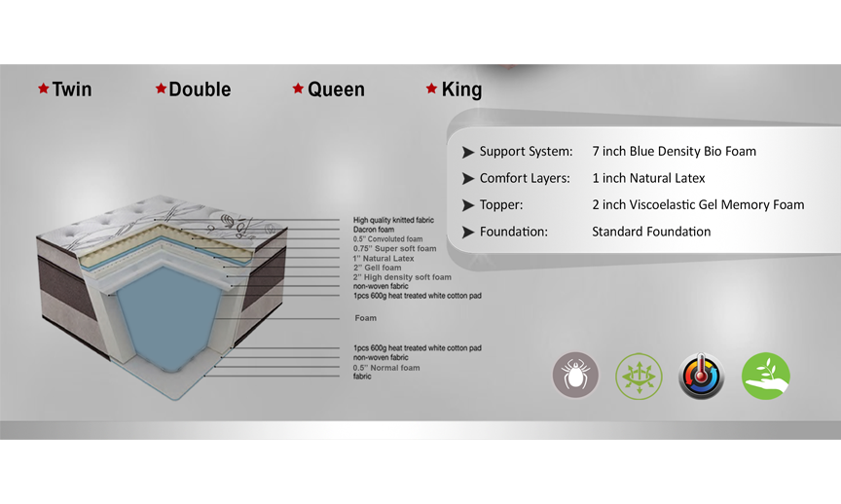Click the arrow next to Topper
The height and width of the screenshot is (504, 841).
pyautogui.click(x=468, y=205)
